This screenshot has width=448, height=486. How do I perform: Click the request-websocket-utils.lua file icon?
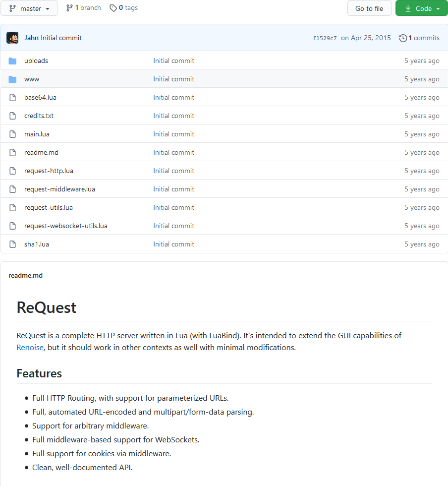coord(13,225)
